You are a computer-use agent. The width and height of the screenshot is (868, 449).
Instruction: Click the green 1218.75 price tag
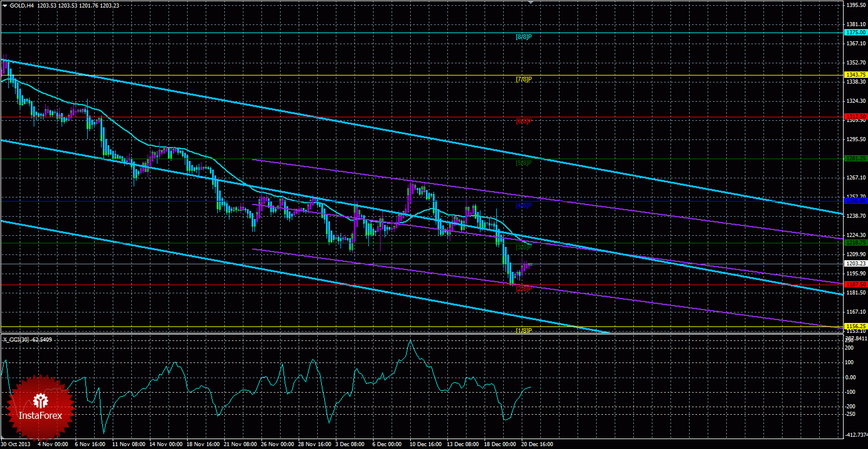coord(855,243)
